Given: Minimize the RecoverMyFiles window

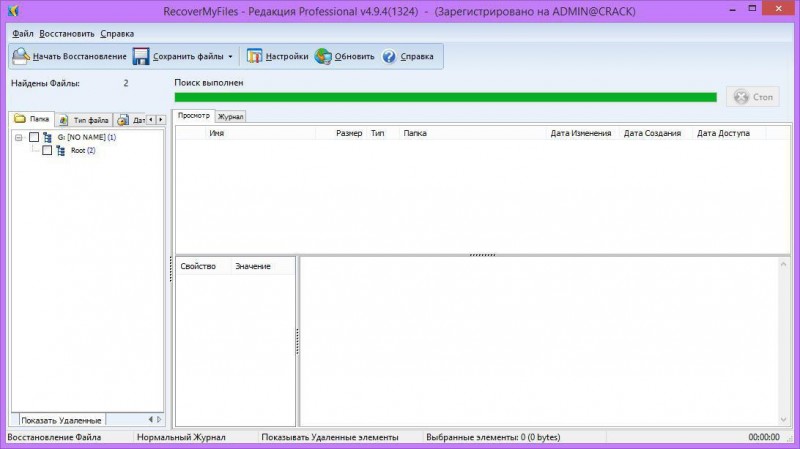Looking at the screenshot, I should point(733,9).
